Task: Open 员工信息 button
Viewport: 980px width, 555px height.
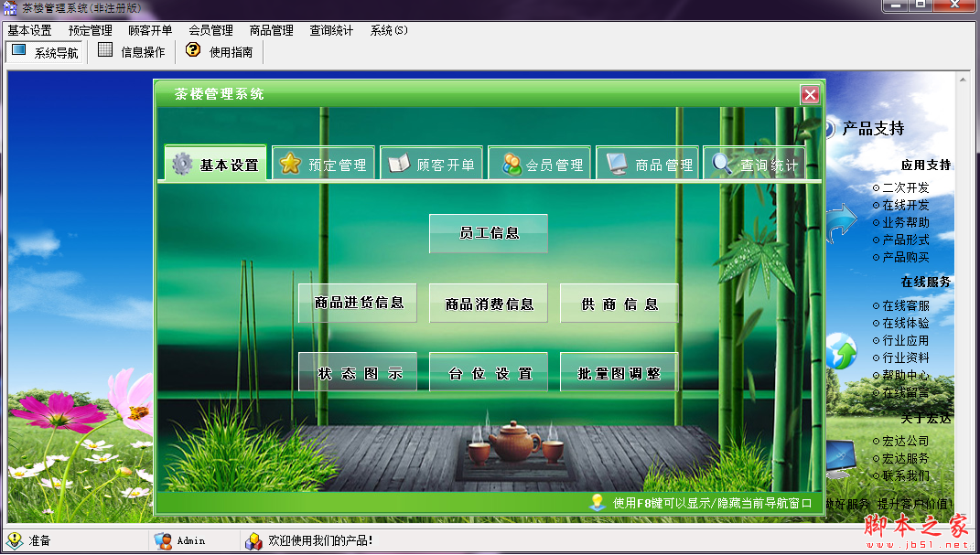Action: tap(489, 233)
